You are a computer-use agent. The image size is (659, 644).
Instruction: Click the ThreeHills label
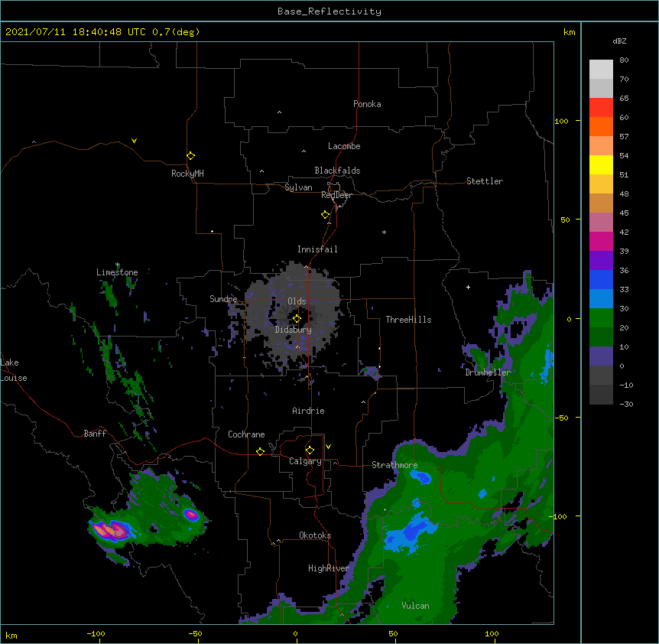(408, 320)
